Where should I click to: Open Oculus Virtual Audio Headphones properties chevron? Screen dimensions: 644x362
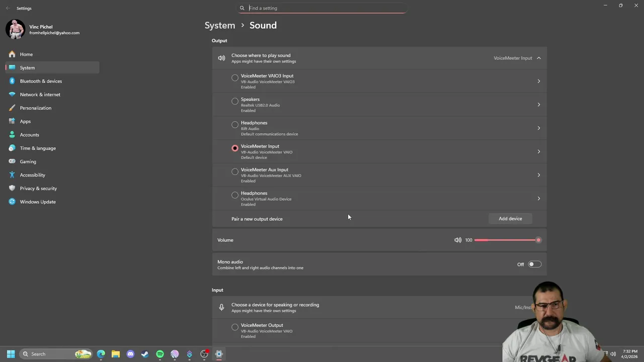[538, 199]
